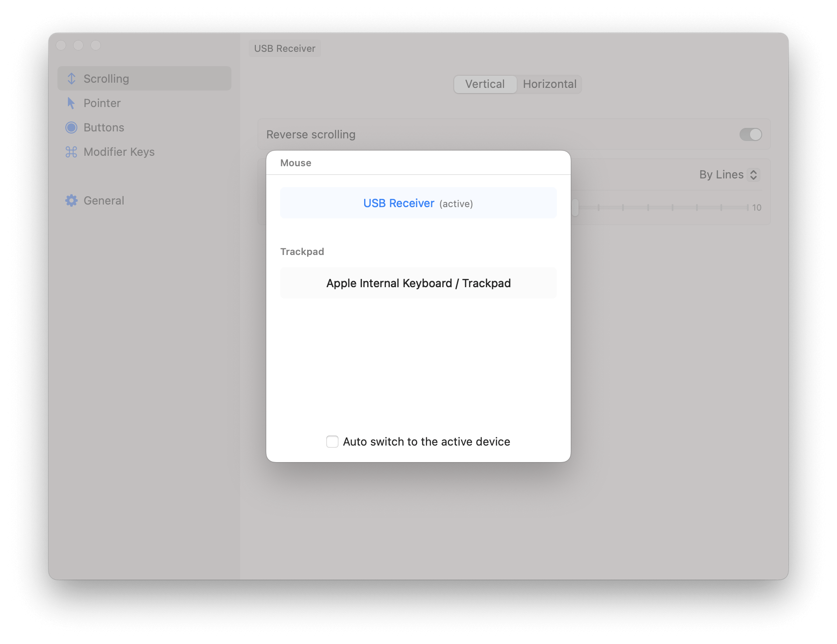
Task: Switch to the Vertical tab
Action: [x=485, y=84]
